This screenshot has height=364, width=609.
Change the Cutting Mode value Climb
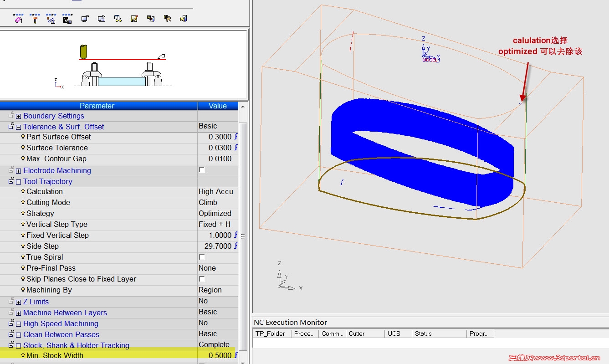(218, 203)
